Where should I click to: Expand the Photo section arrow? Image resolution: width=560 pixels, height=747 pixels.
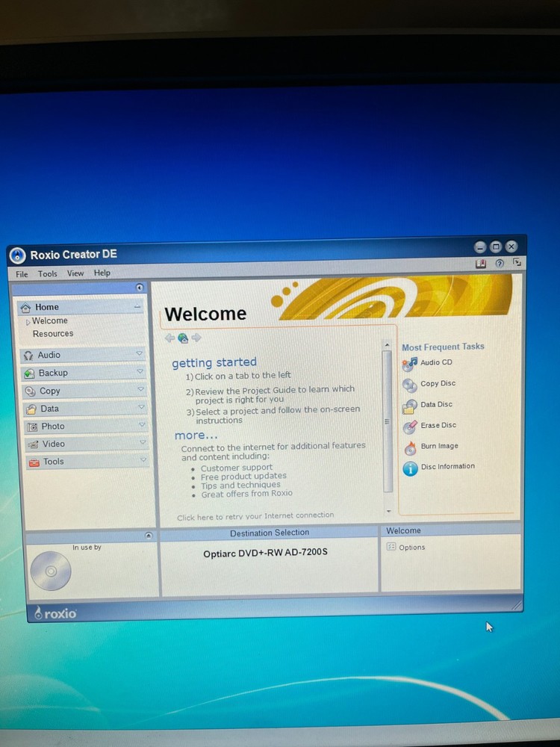point(142,424)
